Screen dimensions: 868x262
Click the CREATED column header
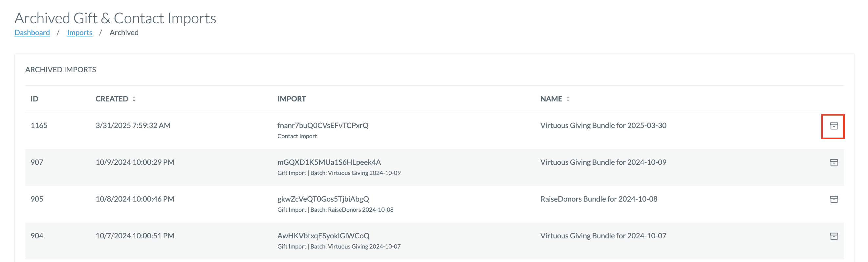(112, 99)
